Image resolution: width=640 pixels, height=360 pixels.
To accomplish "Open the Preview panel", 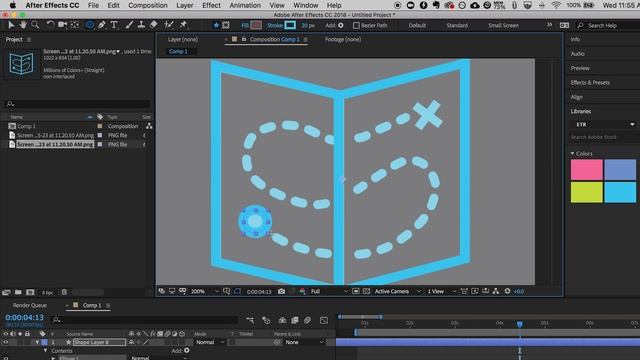I will [580, 68].
